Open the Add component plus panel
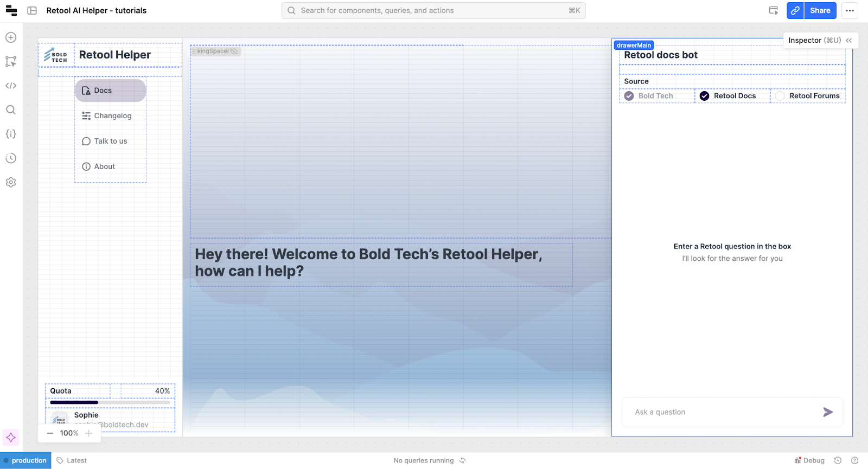 coord(11,37)
